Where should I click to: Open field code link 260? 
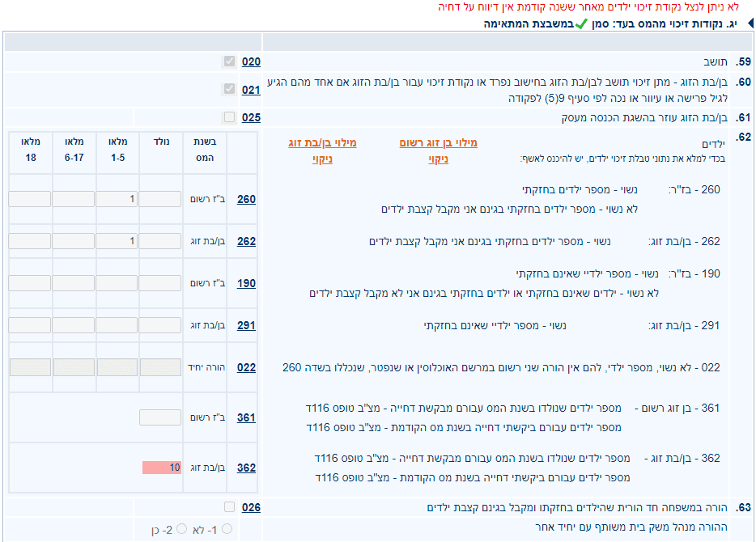246,199
